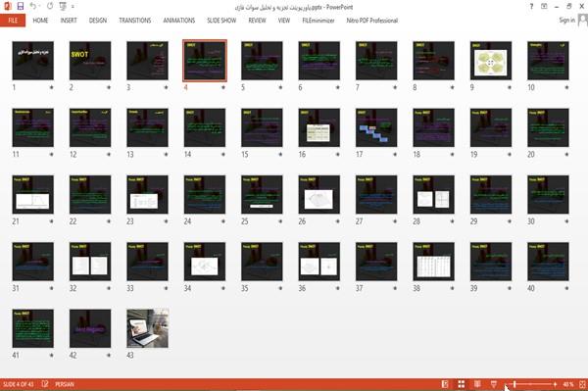Click the user account avatar icon
This screenshot has width=588, height=391.
point(583,20)
